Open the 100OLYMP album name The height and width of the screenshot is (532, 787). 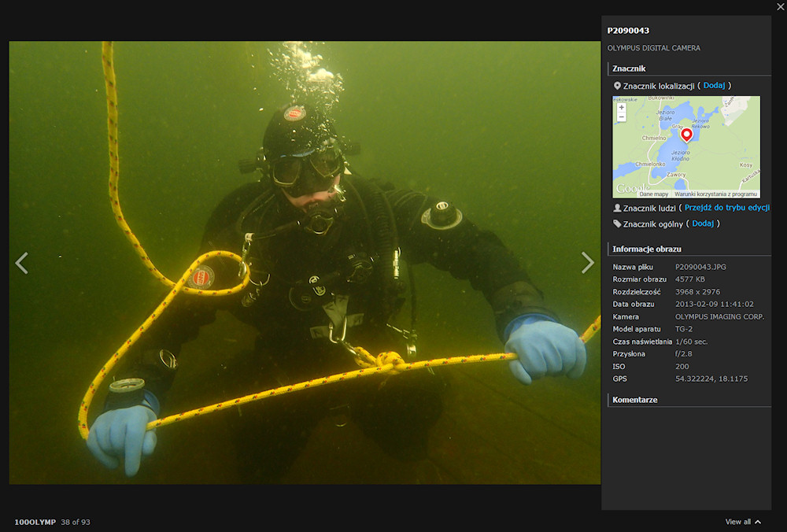[x=35, y=522]
